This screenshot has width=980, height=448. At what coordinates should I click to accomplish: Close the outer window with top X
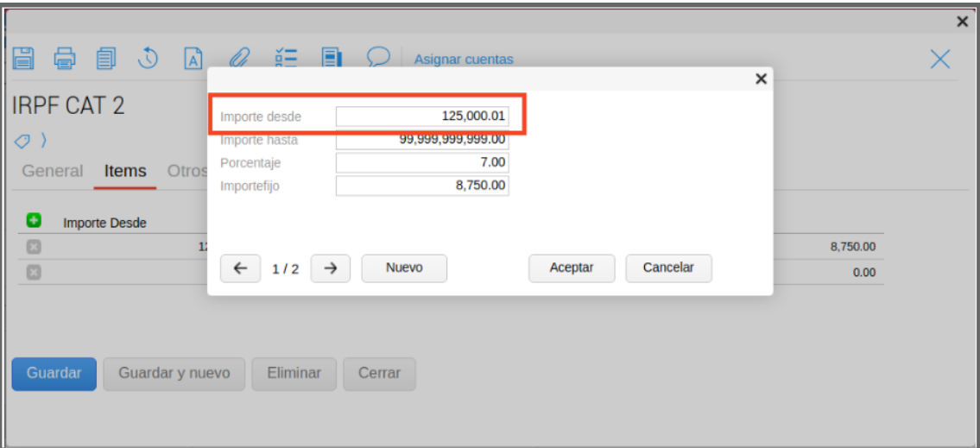(963, 22)
